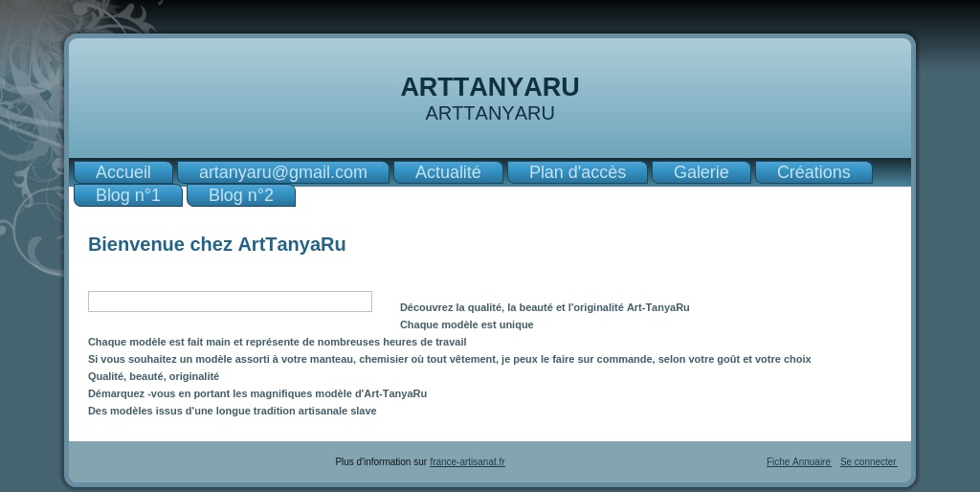Open the Plan d'accès tab
This screenshot has height=492, width=980.
coord(577,172)
